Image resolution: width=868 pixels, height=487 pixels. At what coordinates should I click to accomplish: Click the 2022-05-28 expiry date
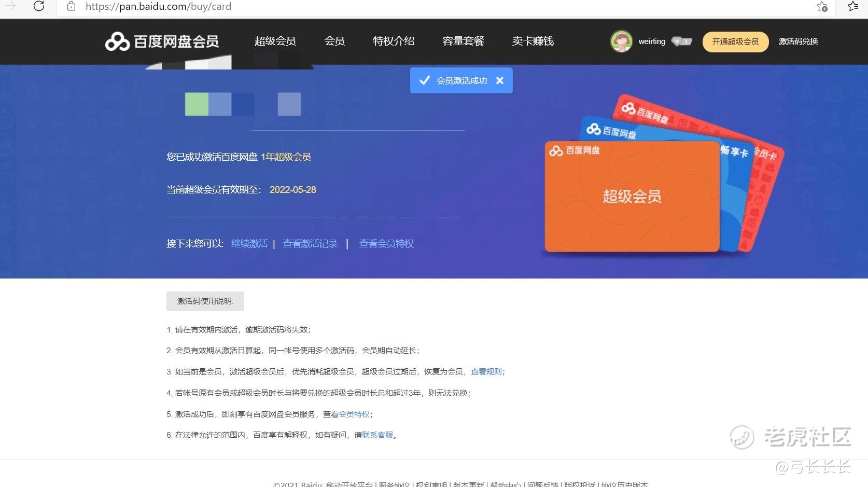point(293,190)
